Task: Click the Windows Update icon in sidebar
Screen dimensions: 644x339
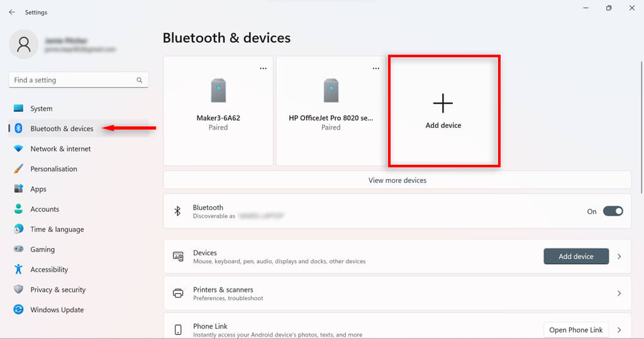Action: 18,309
